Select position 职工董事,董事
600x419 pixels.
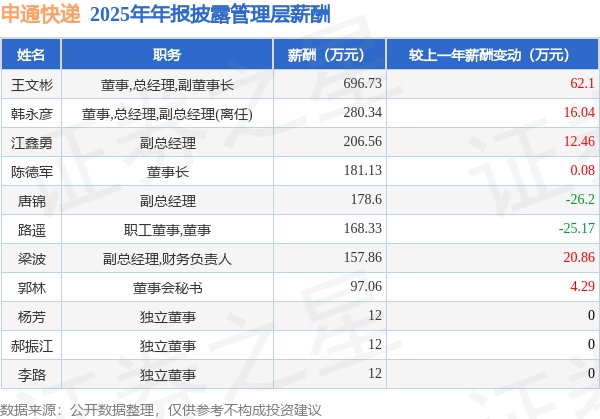(167, 230)
